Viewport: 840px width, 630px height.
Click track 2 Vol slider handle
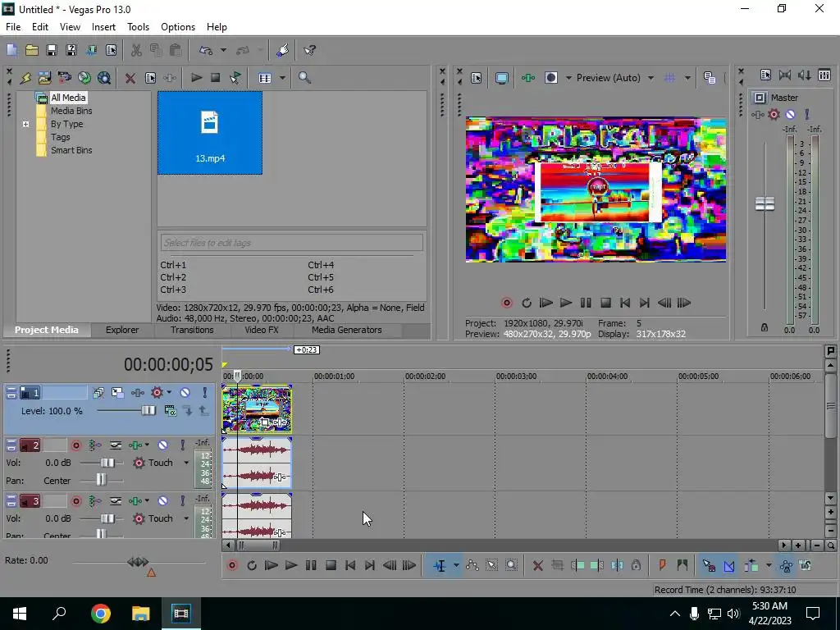click(107, 463)
